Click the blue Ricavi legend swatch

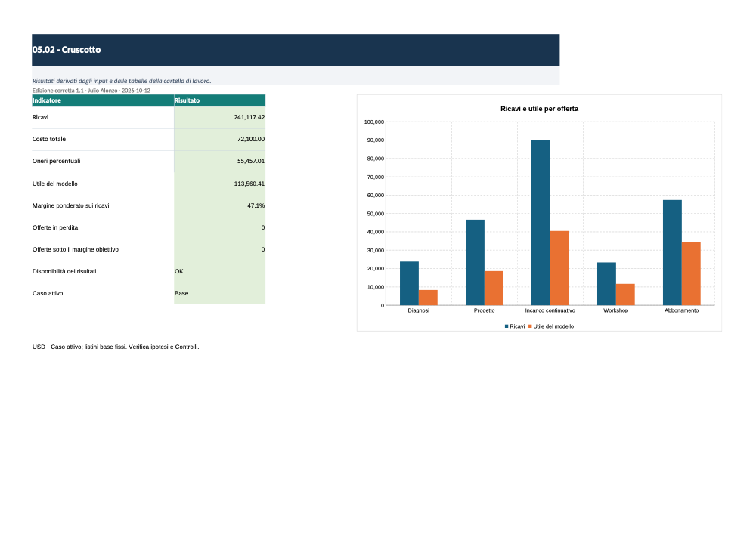[x=507, y=326]
